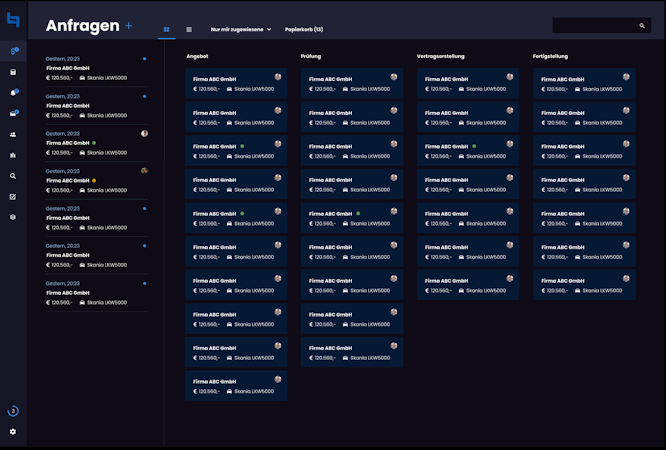
Task: Click the Vertragserstellung column header
Action: 440,56
